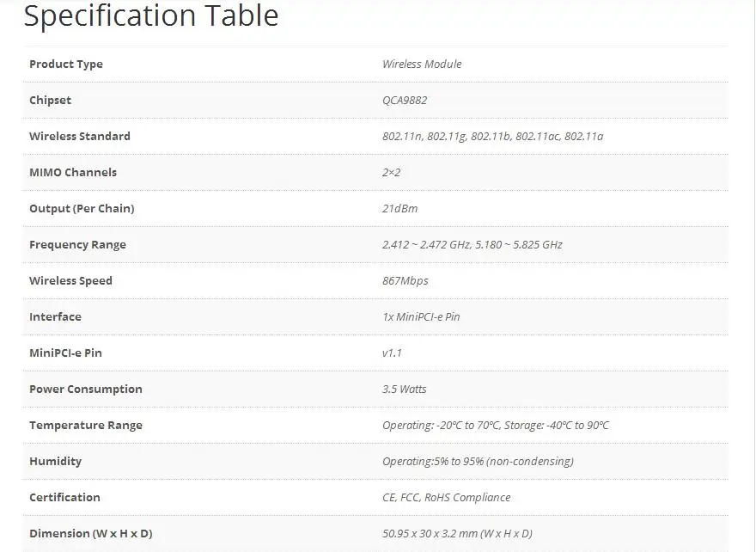Viewport: 756px width, 552px height.
Task: Select the 'Operating:5% to 95%' humidity value
Action: click(x=478, y=461)
